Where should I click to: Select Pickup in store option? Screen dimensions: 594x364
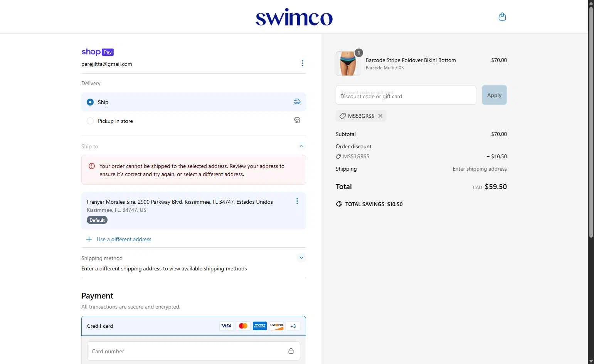(194, 121)
